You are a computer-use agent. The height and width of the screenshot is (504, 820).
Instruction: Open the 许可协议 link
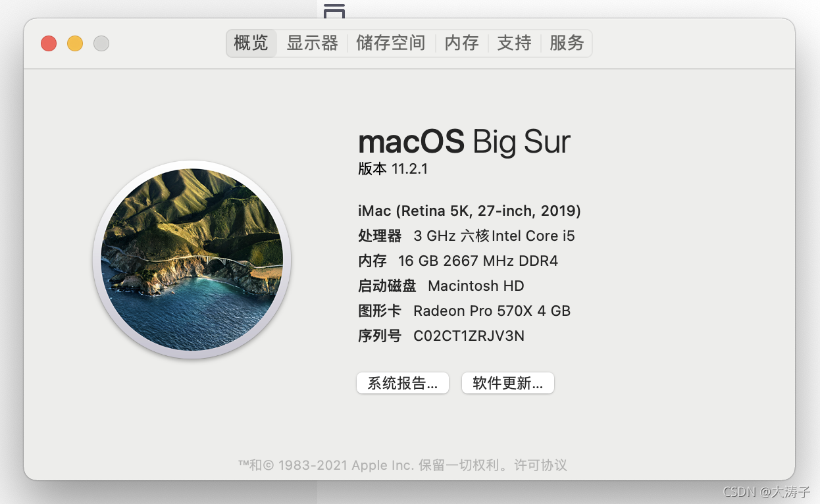coord(541,465)
